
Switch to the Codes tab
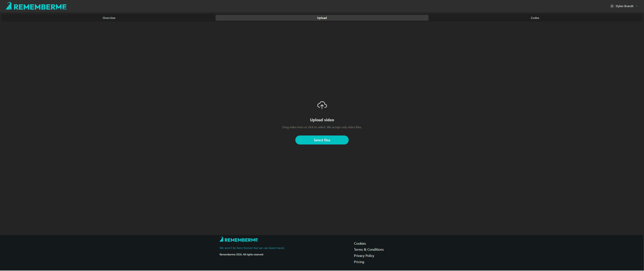pos(535,18)
